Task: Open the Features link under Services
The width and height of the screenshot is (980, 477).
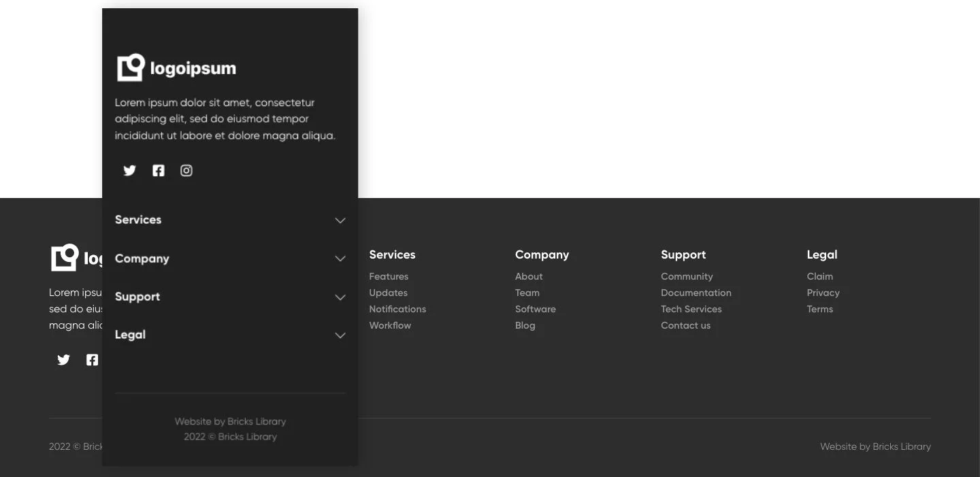Action: 389,276
